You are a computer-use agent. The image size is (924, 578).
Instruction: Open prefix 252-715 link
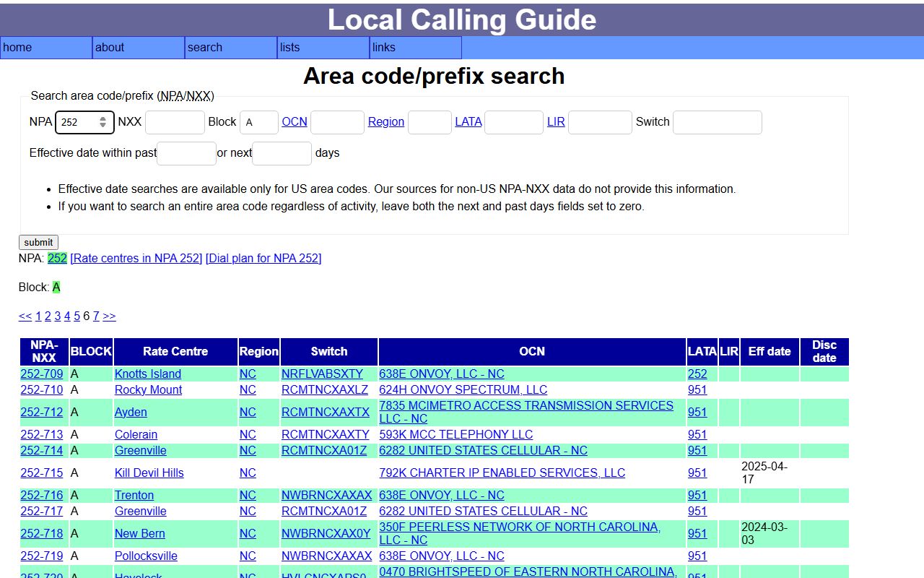[42, 473]
